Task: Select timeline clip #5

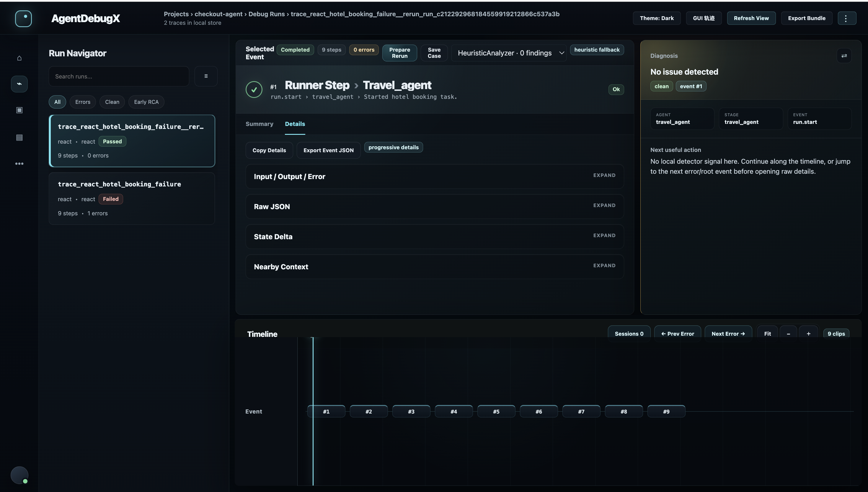Action: [496, 411]
